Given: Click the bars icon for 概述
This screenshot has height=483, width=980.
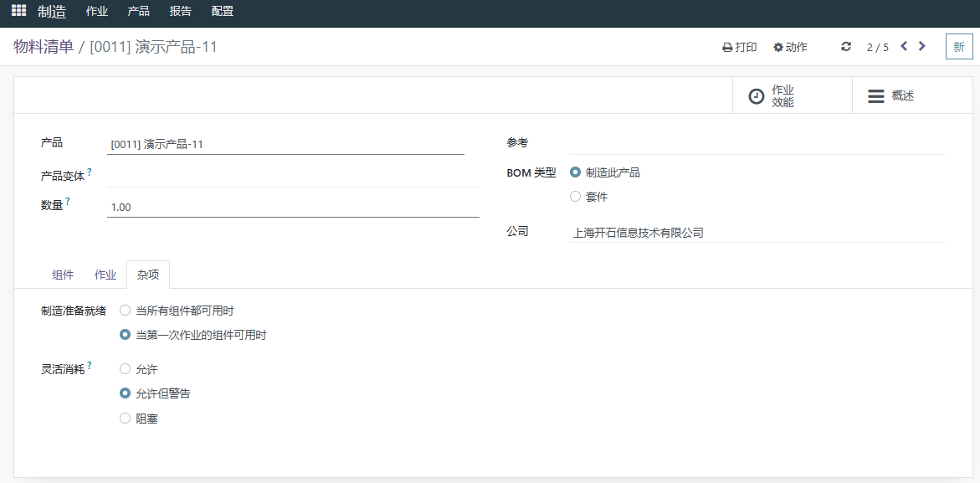Looking at the screenshot, I should click(876, 96).
